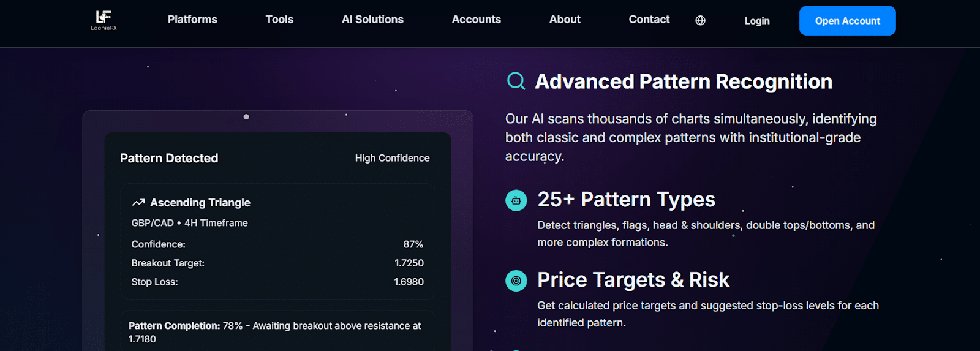Expand the Tools navigation menu
The image size is (980, 351).
279,20
